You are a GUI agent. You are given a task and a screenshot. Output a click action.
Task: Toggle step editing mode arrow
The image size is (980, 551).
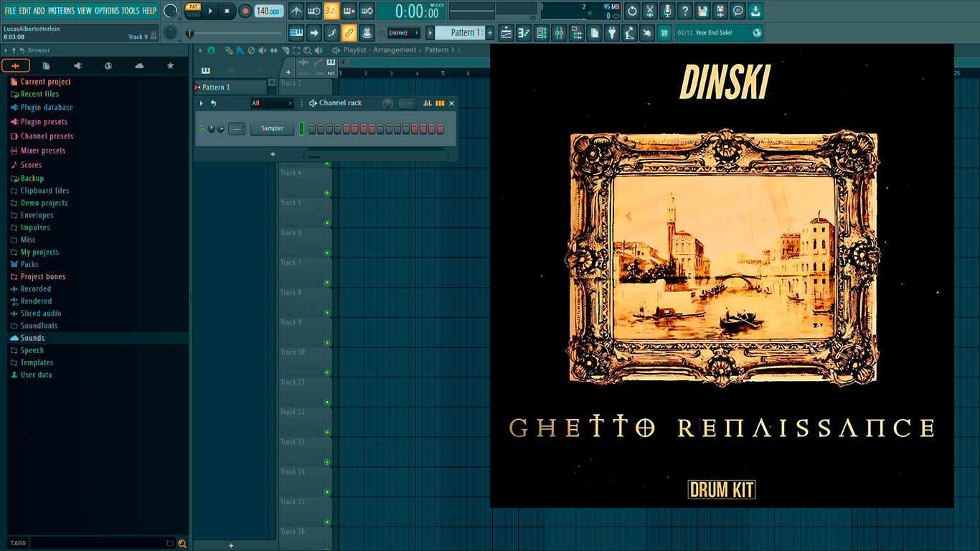[x=314, y=32]
